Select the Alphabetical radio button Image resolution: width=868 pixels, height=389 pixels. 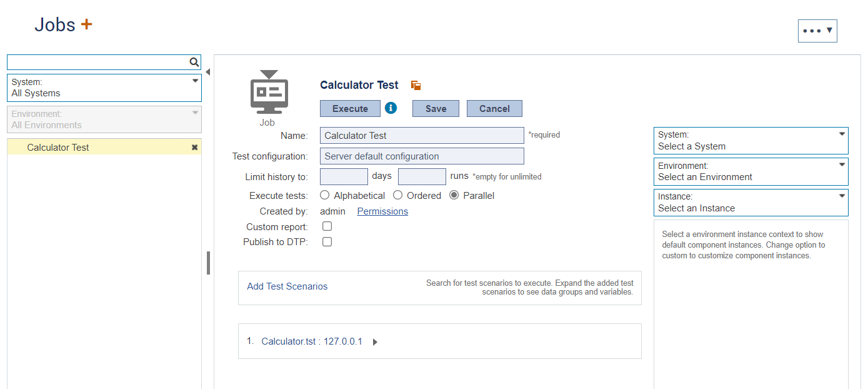pos(325,195)
